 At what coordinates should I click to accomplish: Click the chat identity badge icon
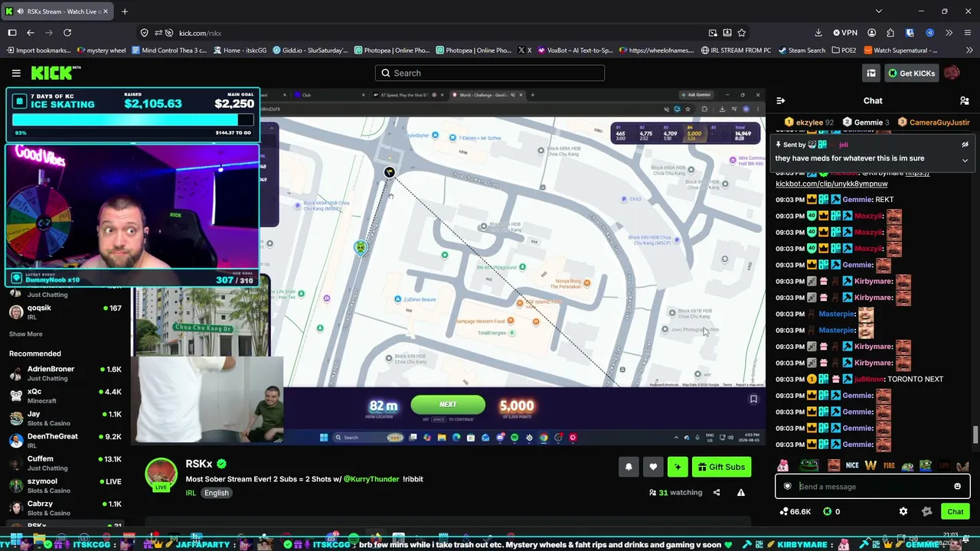click(788, 486)
